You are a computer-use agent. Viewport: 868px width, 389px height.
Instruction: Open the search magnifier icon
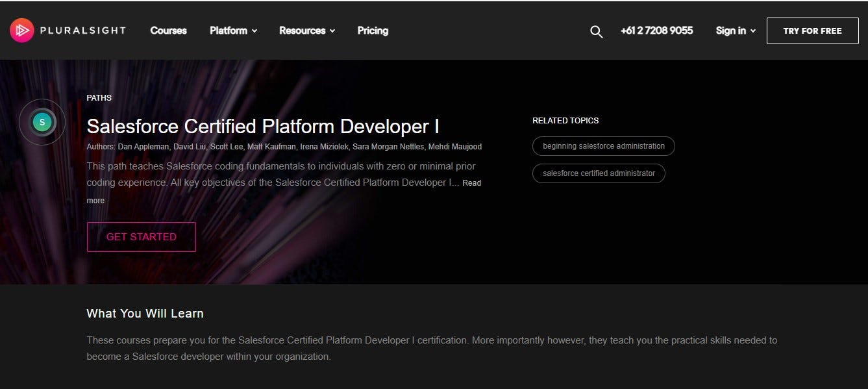596,31
